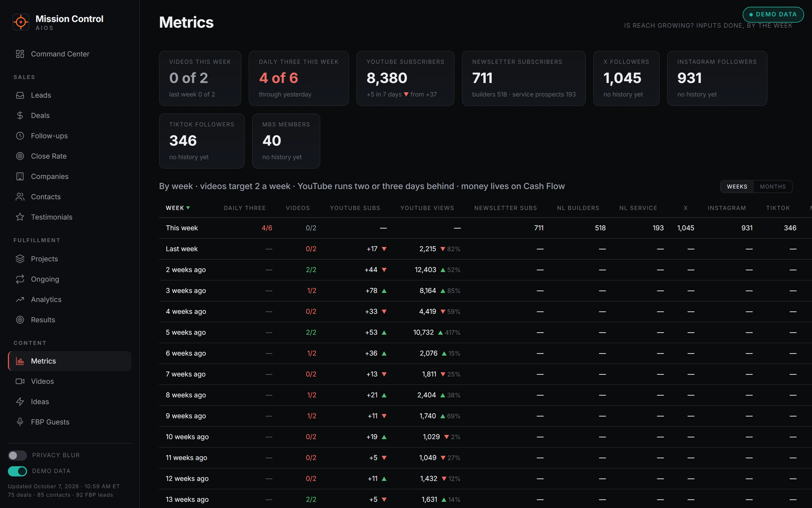
Task: Click the 4/6 Daily Three value
Action: (x=267, y=228)
